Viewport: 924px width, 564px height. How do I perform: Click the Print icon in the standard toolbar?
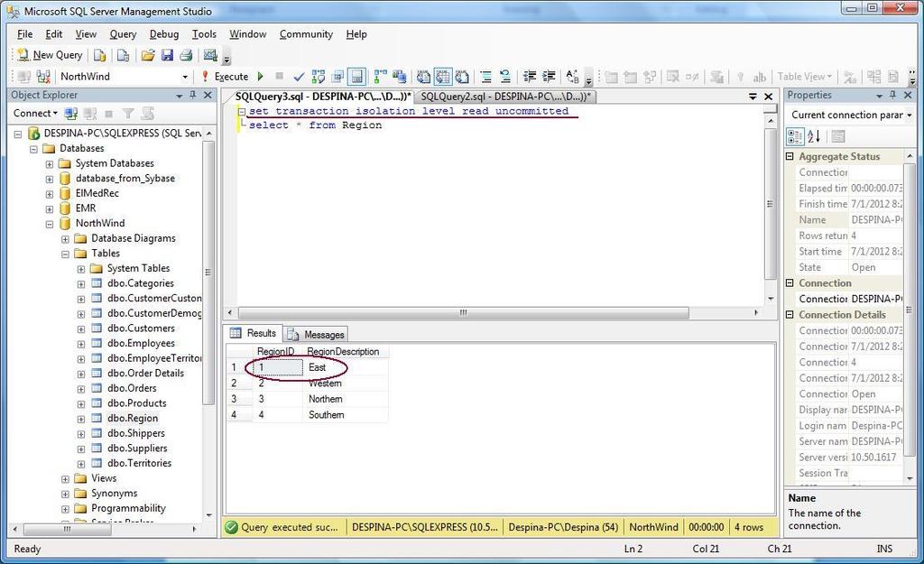[186, 55]
